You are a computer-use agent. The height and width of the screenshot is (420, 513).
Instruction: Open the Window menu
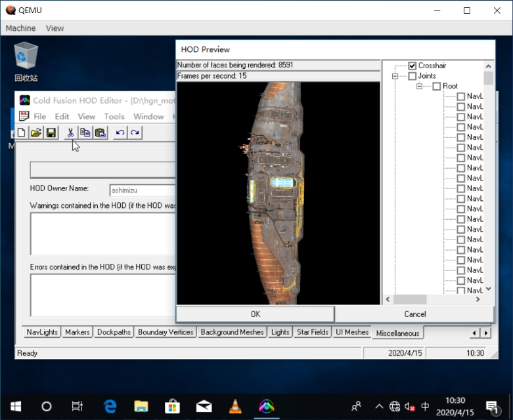tap(148, 116)
